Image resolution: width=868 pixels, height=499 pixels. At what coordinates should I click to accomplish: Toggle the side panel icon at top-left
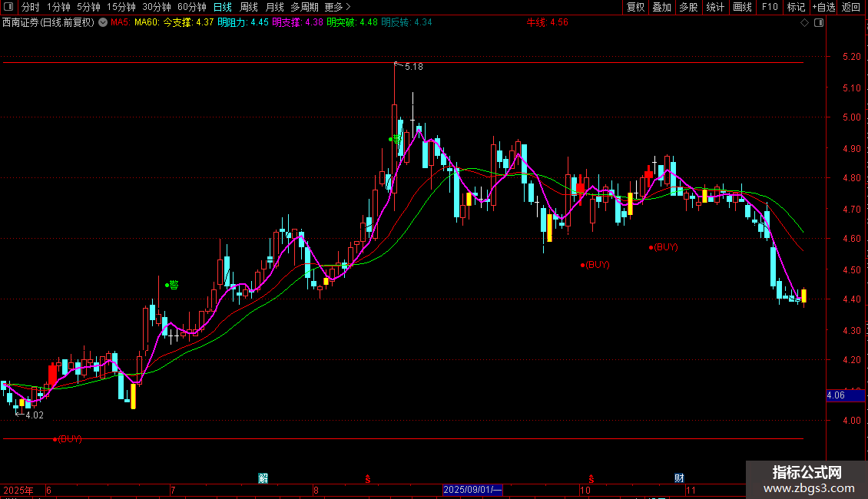coord(8,7)
